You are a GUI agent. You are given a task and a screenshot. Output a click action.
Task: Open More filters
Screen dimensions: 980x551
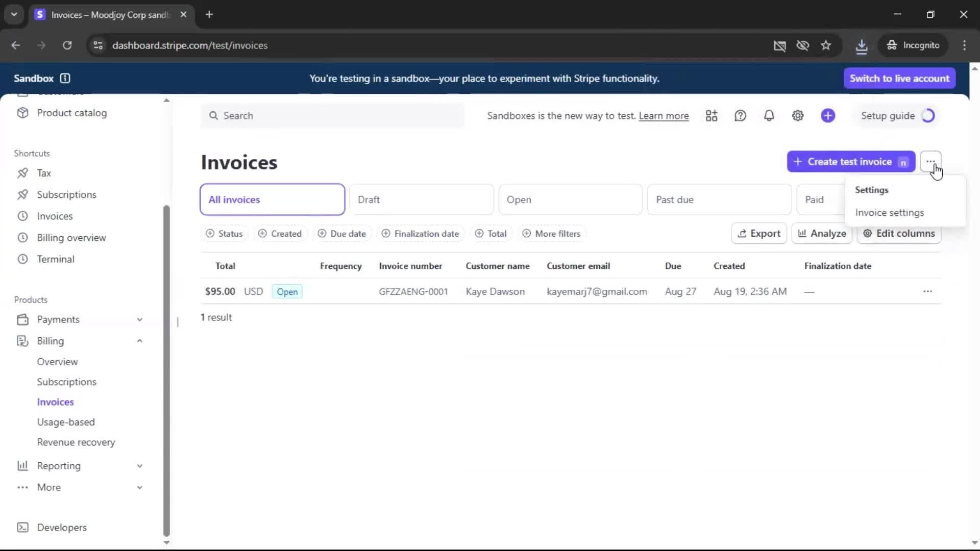click(x=552, y=234)
